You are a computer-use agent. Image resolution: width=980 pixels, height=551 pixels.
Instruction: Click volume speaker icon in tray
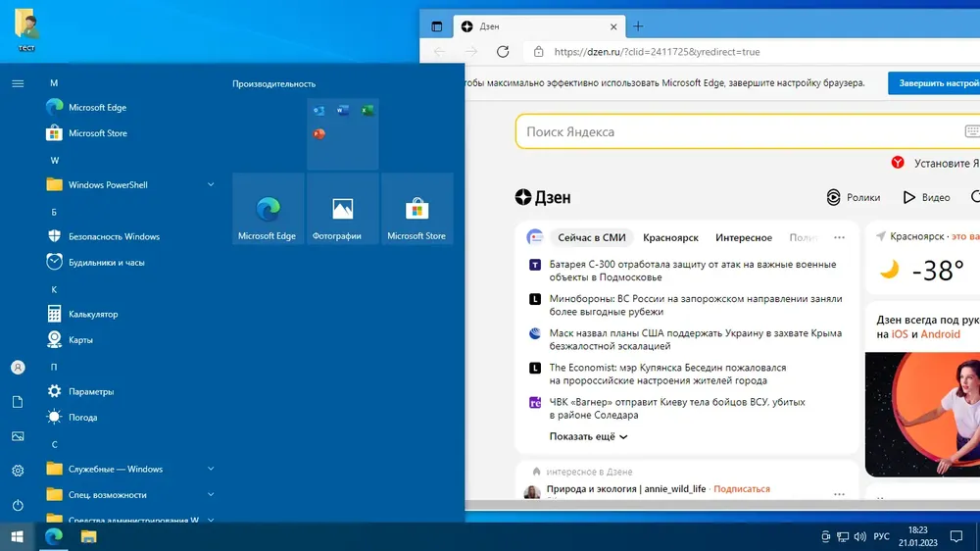tap(860, 536)
